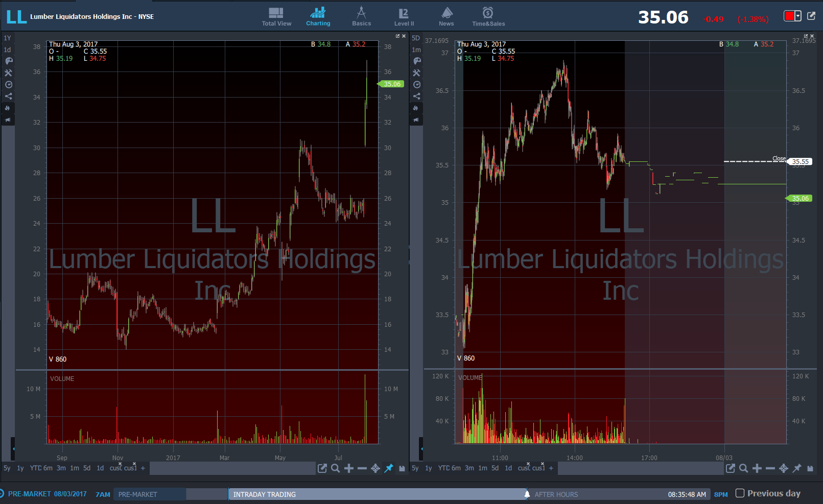Add custom timeframe on left chart

143,468
